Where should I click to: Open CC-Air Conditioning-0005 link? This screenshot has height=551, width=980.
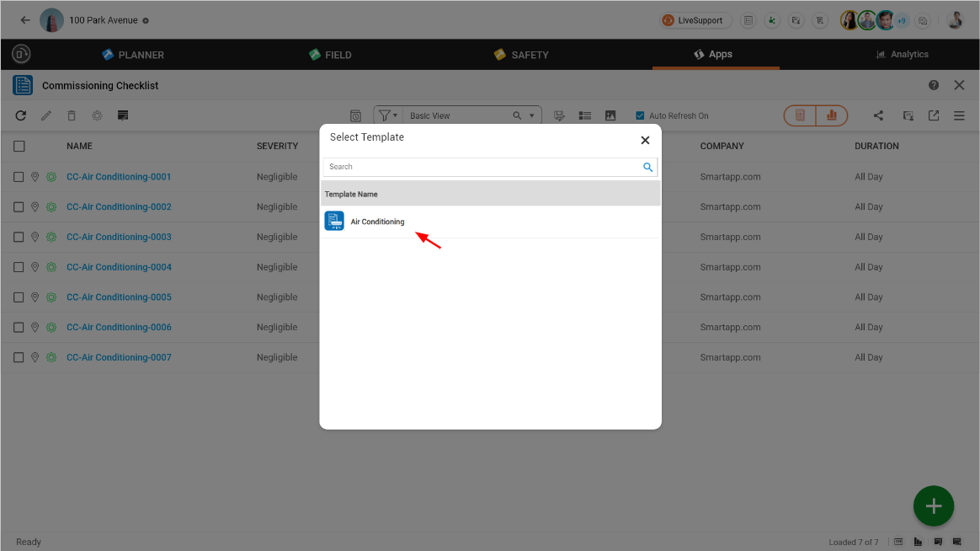click(119, 297)
